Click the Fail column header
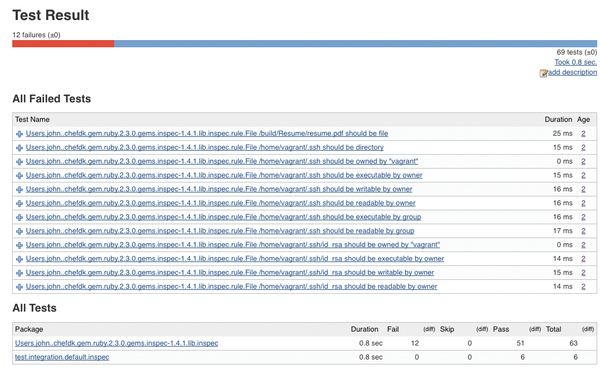 point(393,329)
